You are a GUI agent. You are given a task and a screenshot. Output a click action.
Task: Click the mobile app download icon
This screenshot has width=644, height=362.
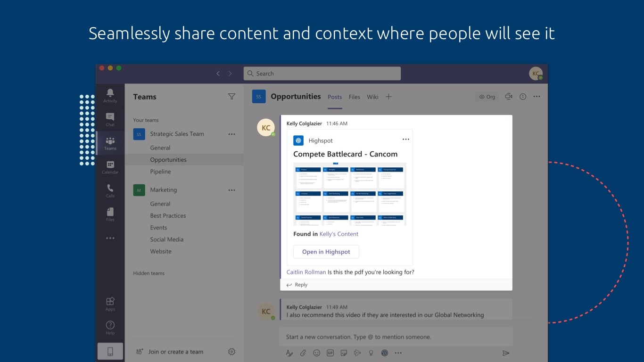(110, 351)
